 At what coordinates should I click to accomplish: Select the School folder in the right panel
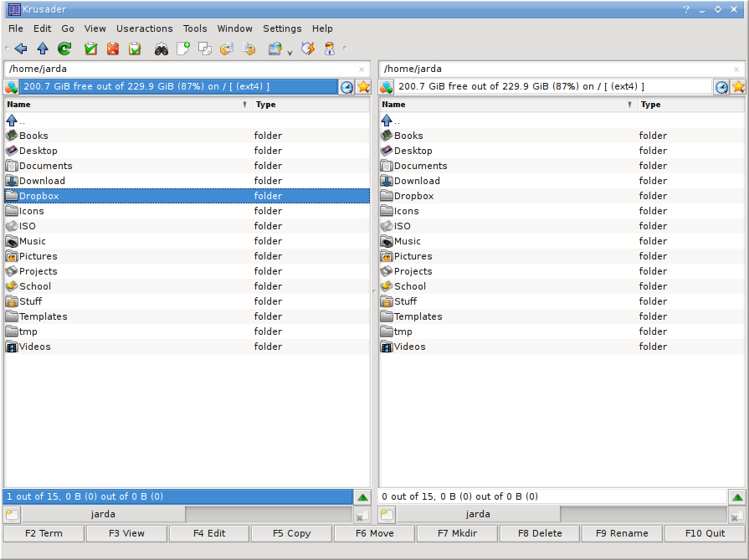click(562, 286)
